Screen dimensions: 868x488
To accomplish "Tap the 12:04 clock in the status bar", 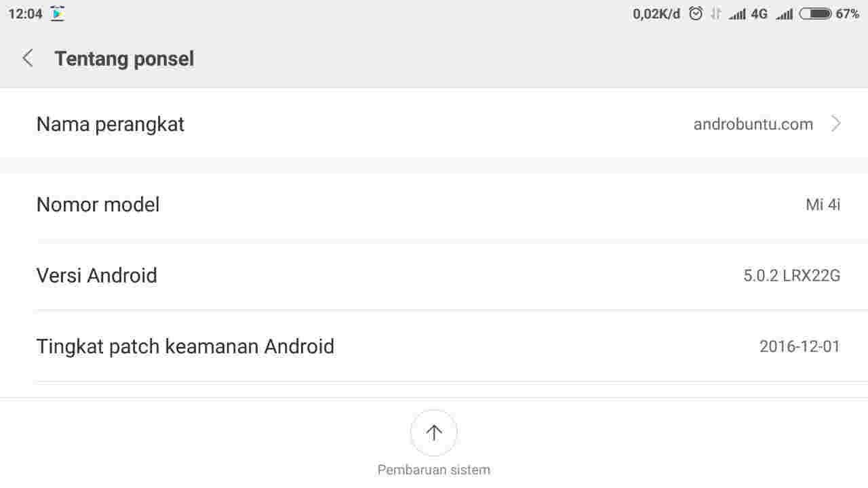I will 24,12.
